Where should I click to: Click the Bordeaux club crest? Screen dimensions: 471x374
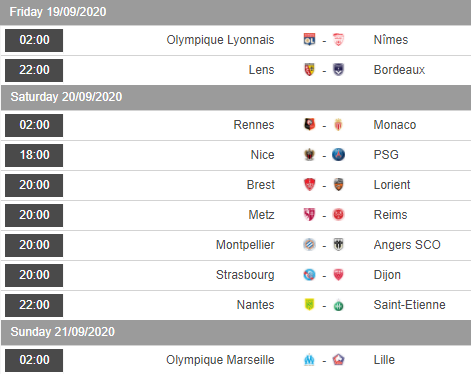[x=338, y=70]
